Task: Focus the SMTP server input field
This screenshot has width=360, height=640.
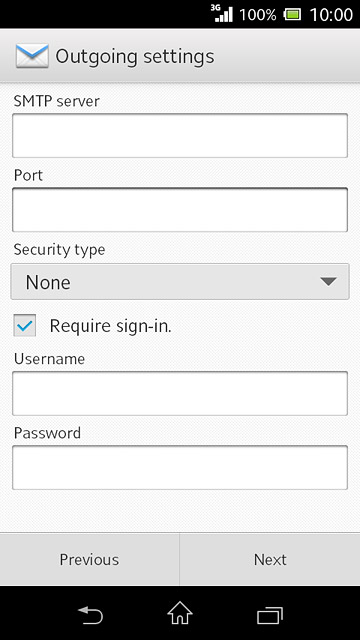Action: tap(180, 136)
